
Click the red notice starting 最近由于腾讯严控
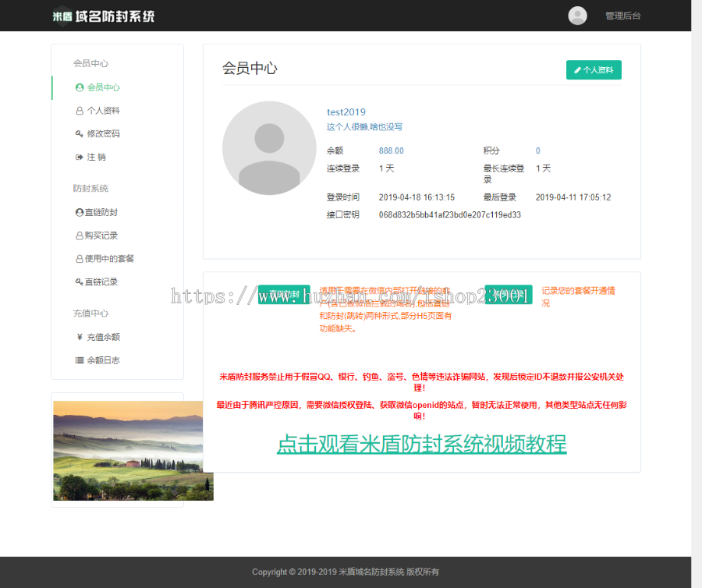click(x=421, y=410)
